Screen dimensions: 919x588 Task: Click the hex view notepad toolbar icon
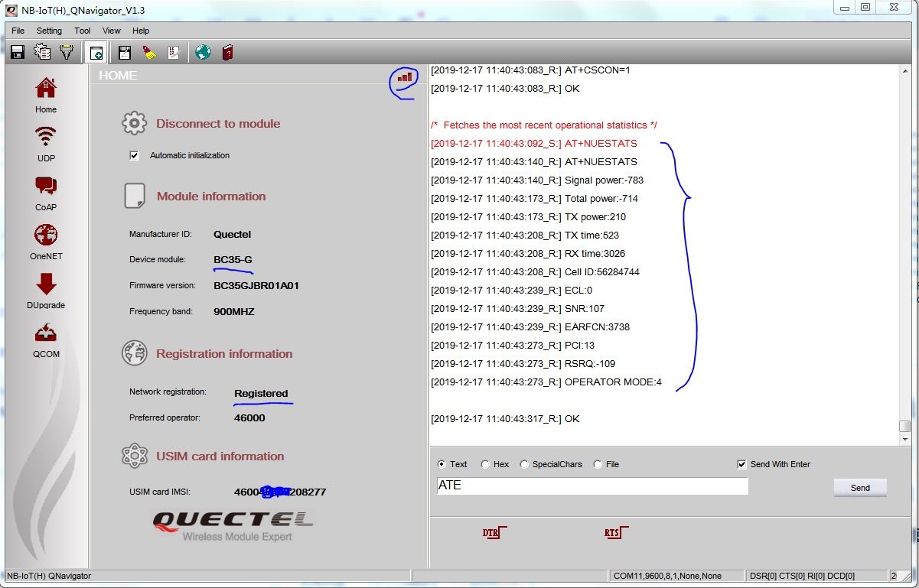174,53
